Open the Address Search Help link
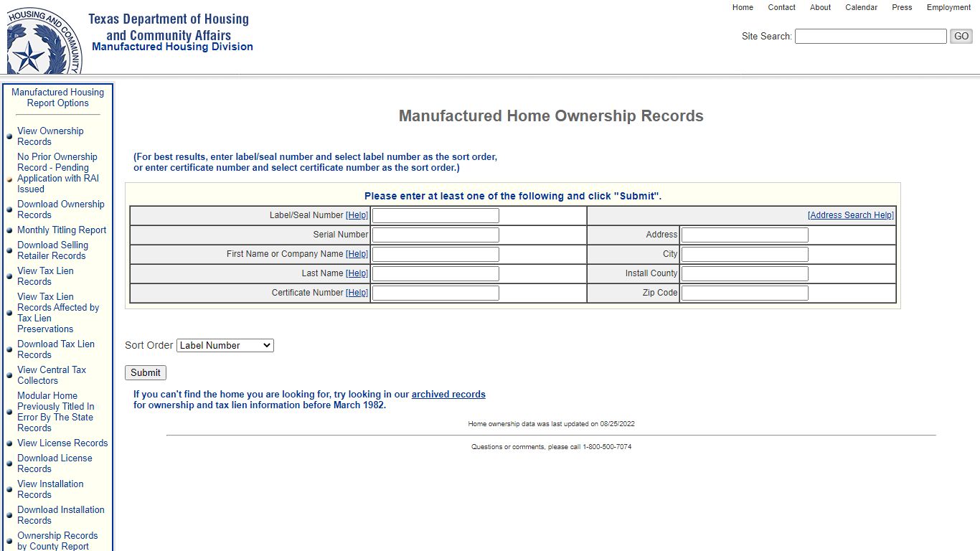980x551 pixels. 851,215
